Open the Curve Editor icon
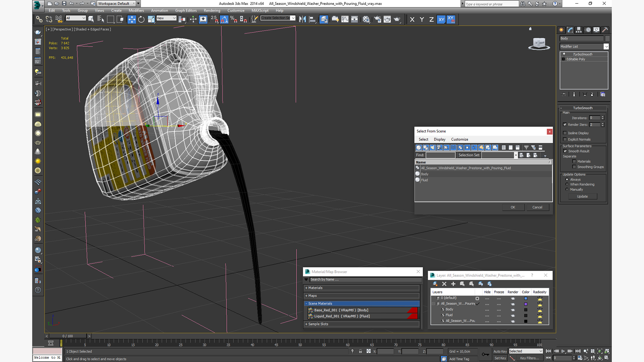 click(x=345, y=19)
